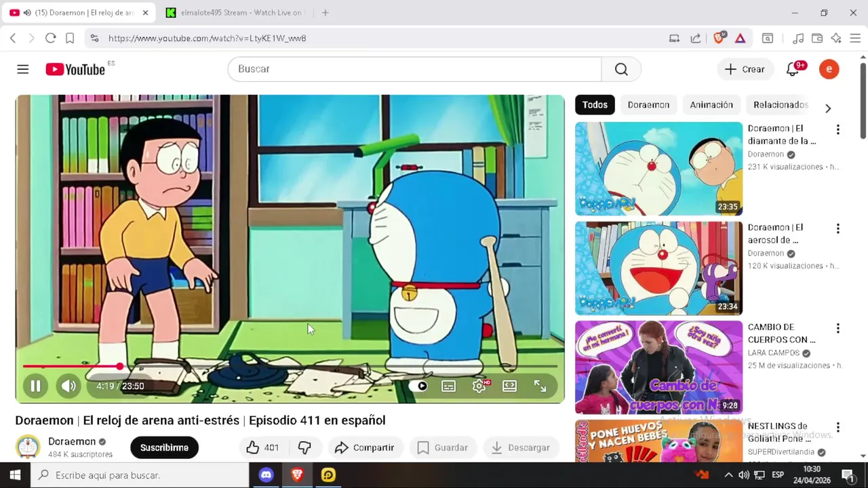Reload the page
Screen dimensions: 868x488
50,38
